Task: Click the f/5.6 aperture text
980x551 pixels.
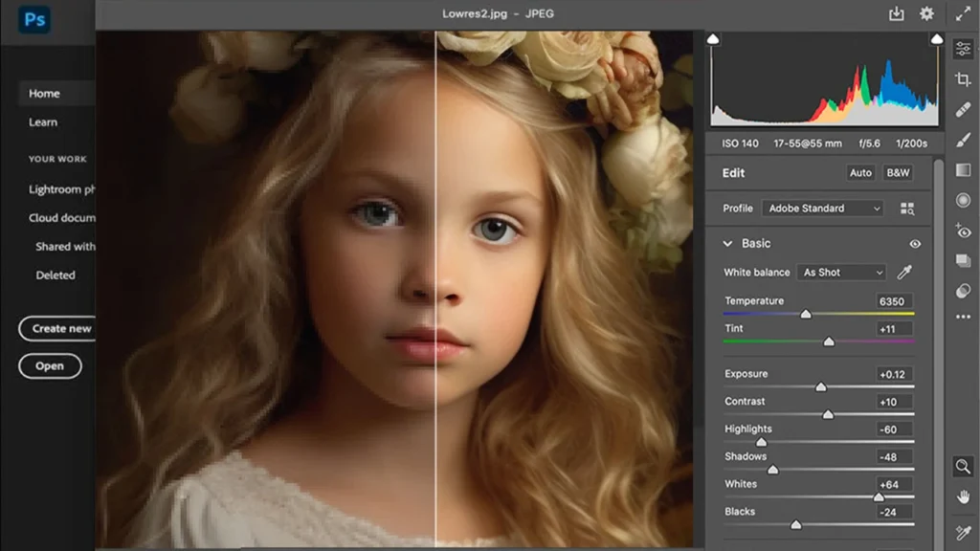Action: pyautogui.click(x=869, y=143)
